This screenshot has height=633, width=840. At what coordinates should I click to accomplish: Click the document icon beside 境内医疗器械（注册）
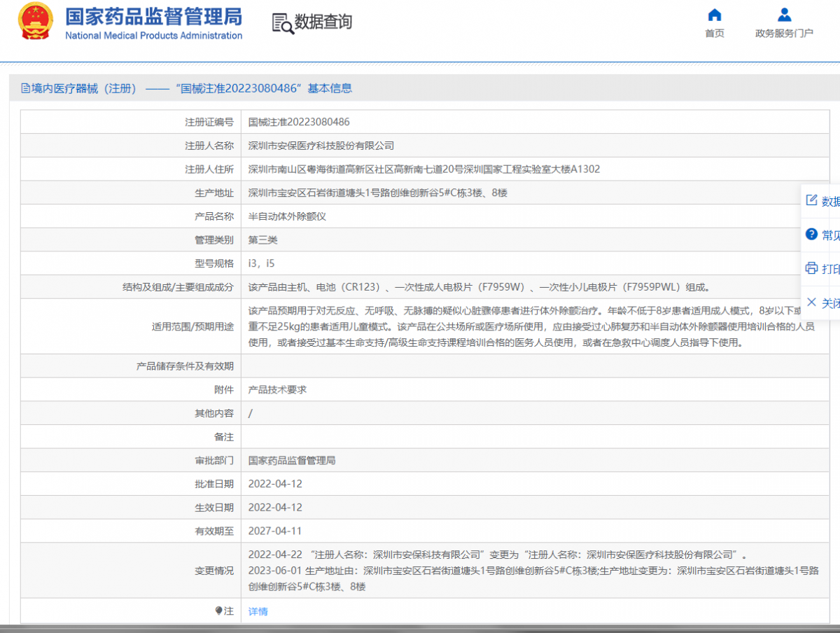(24, 88)
